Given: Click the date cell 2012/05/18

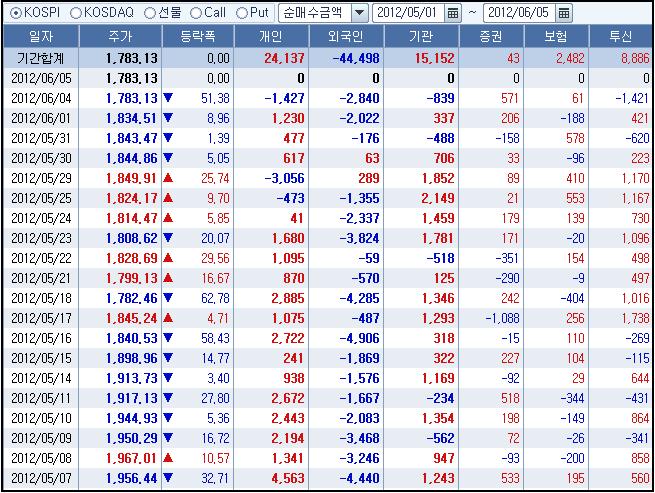Looking at the screenshot, I should click(x=41, y=298).
